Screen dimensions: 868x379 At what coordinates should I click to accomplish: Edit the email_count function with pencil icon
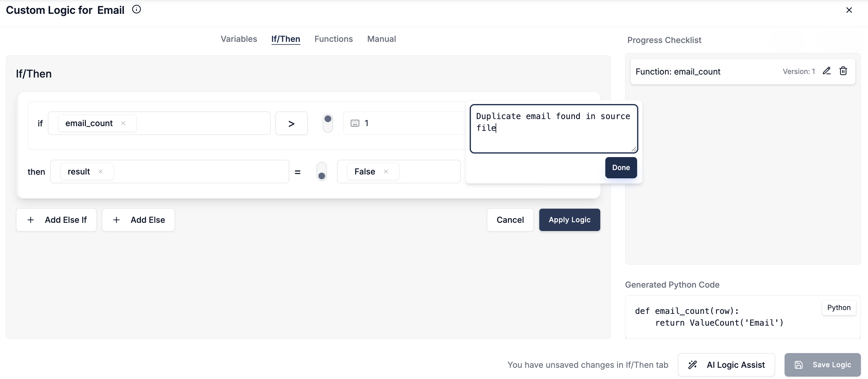[x=826, y=71]
